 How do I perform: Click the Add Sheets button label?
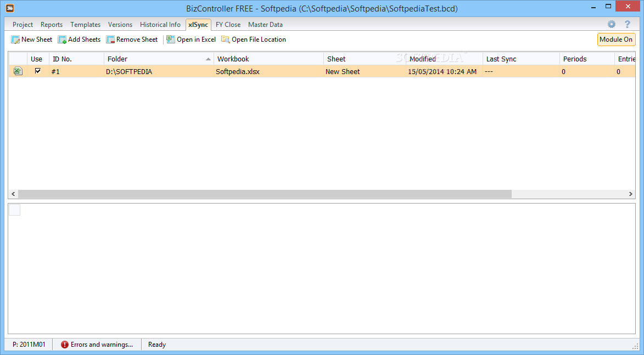[84, 40]
